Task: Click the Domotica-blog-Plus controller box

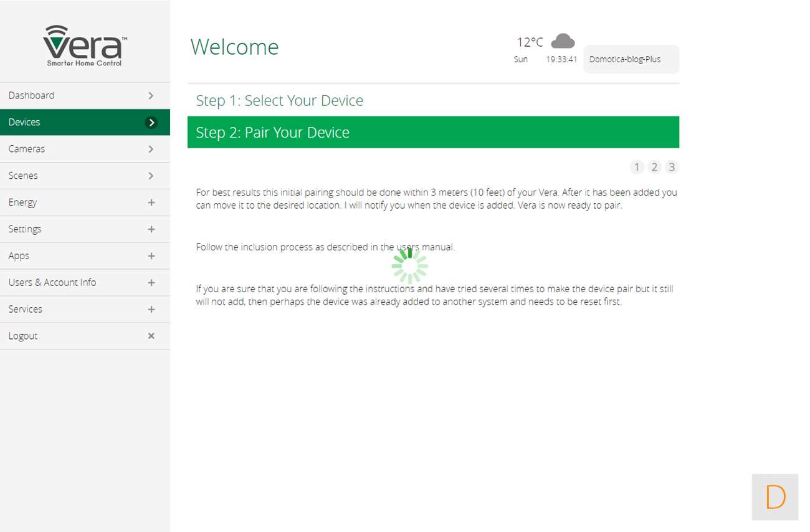Action: tap(631, 60)
